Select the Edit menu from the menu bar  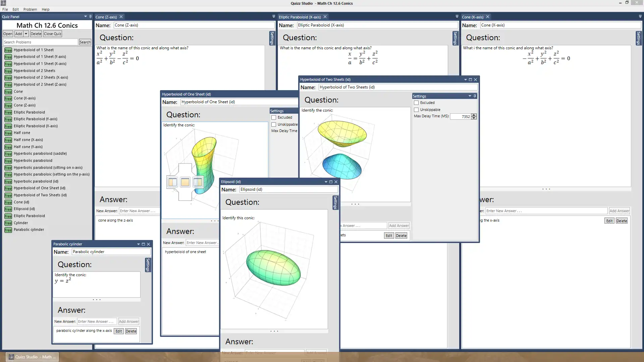pos(15,9)
